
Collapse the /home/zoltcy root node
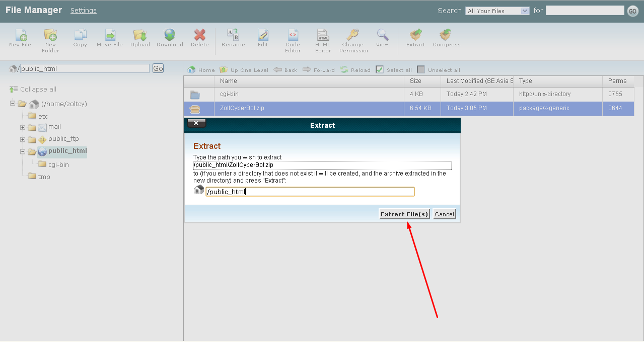coord(13,103)
